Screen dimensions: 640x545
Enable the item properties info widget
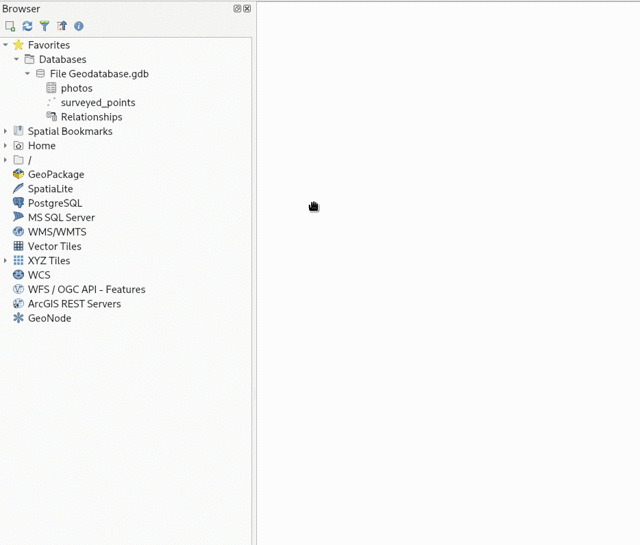pyautogui.click(x=79, y=26)
